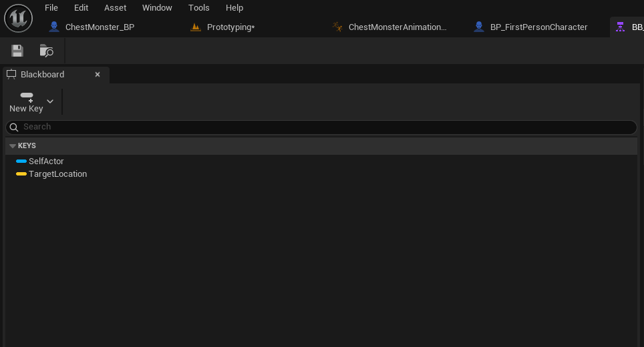Click the Blackboard panel's tab icon
Viewport: 644px width, 347px height.
point(11,74)
